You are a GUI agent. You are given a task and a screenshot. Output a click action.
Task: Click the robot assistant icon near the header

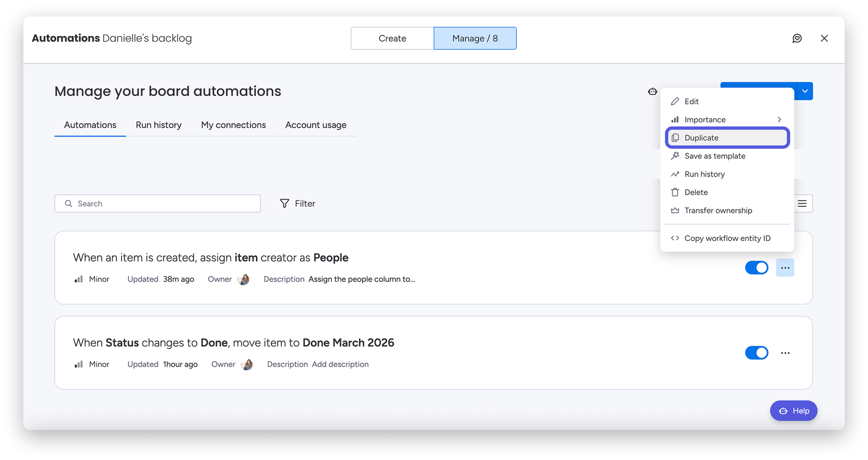point(653,91)
